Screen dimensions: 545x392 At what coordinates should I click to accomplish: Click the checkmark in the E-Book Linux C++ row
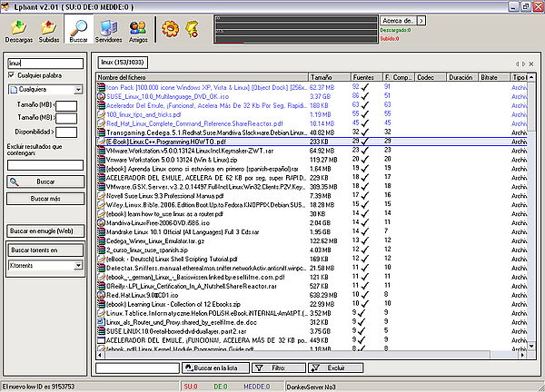[x=365, y=142]
